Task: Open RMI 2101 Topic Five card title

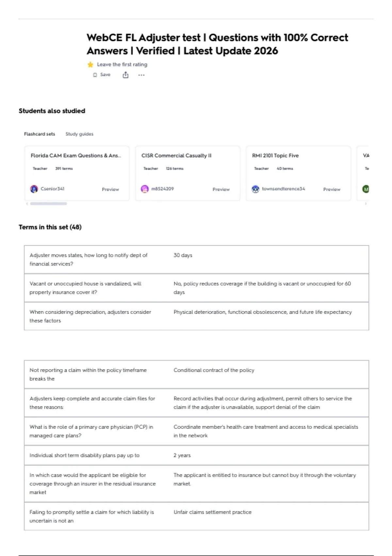Action: pos(275,156)
